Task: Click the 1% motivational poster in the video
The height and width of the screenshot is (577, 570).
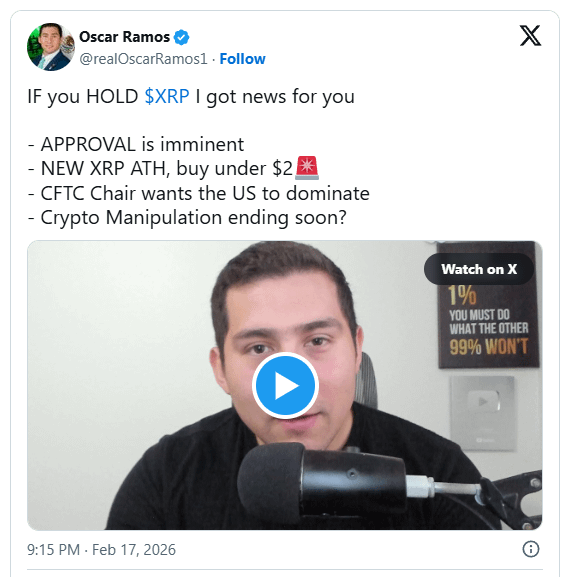Action: tap(488, 305)
